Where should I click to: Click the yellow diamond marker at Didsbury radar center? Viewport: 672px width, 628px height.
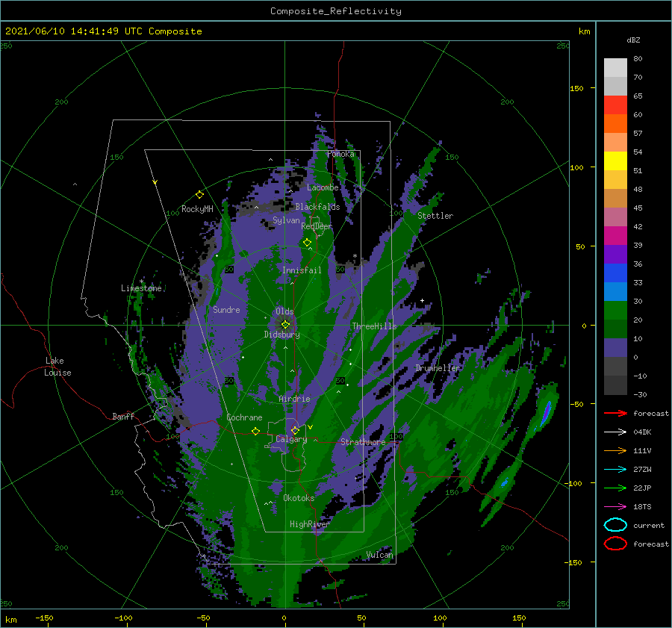[x=285, y=325]
